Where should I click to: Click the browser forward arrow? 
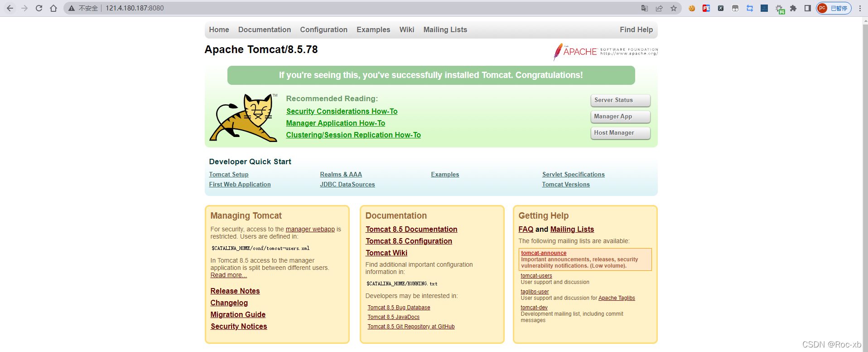[x=24, y=8]
